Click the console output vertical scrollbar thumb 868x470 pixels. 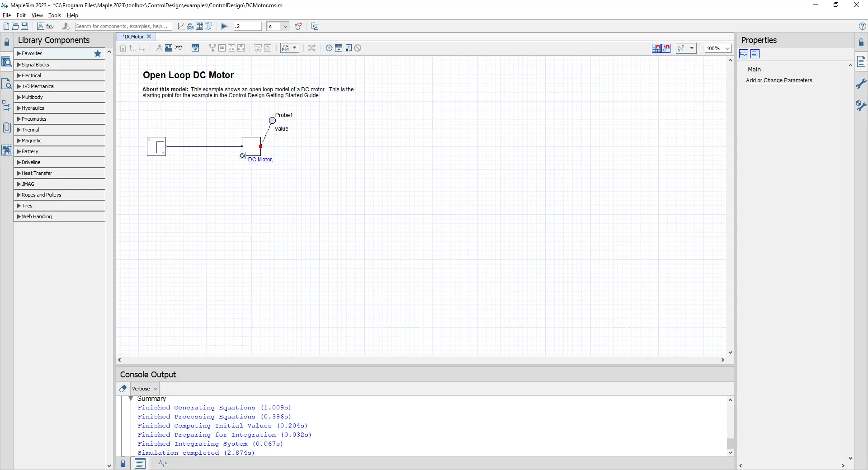click(x=730, y=443)
